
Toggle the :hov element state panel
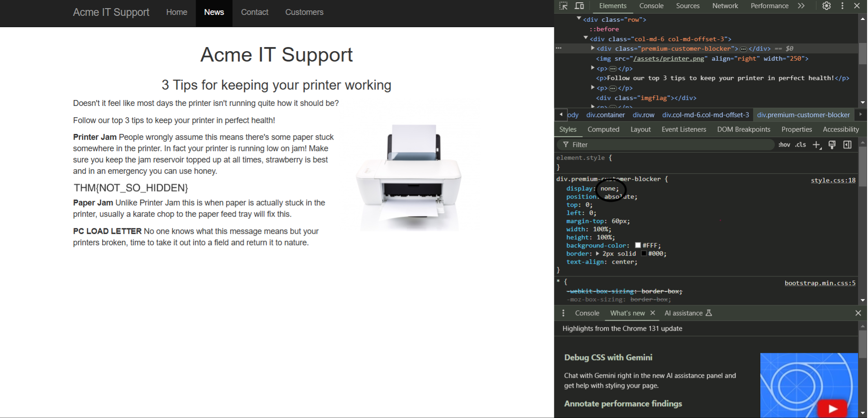click(x=784, y=145)
